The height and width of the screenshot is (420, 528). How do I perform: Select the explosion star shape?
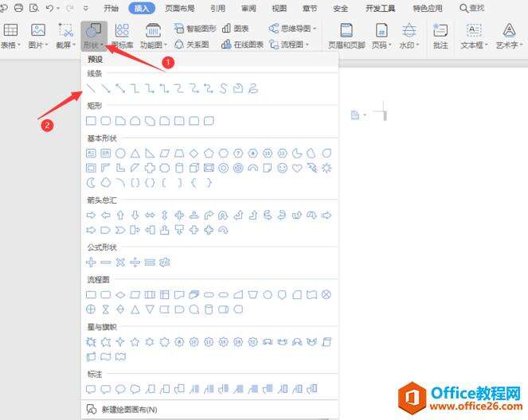click(x=91, y=342)
